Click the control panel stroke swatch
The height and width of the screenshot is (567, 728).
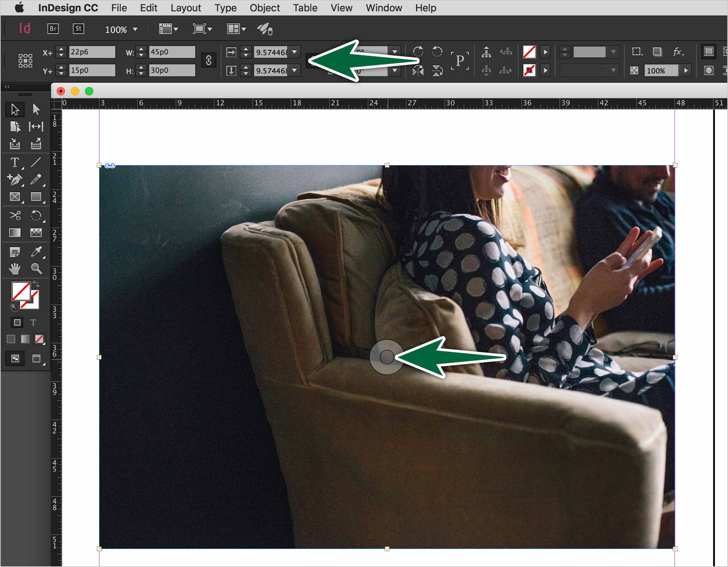pos(529,70)
